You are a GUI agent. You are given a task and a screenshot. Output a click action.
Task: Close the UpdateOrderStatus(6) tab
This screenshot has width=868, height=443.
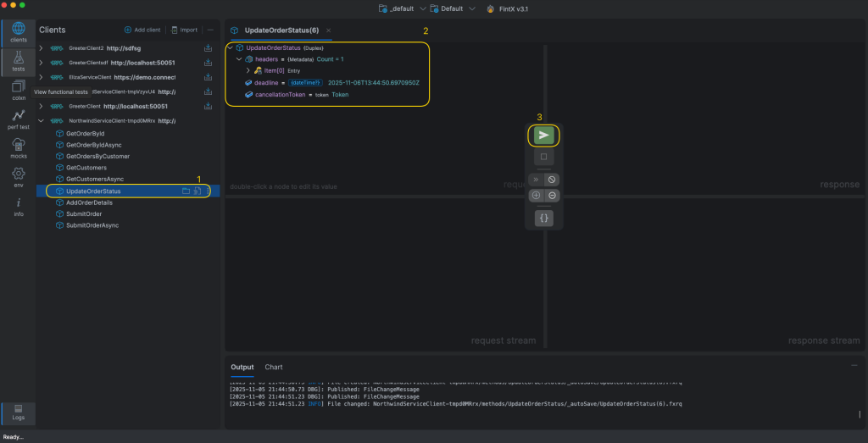(x=329, y=30)
